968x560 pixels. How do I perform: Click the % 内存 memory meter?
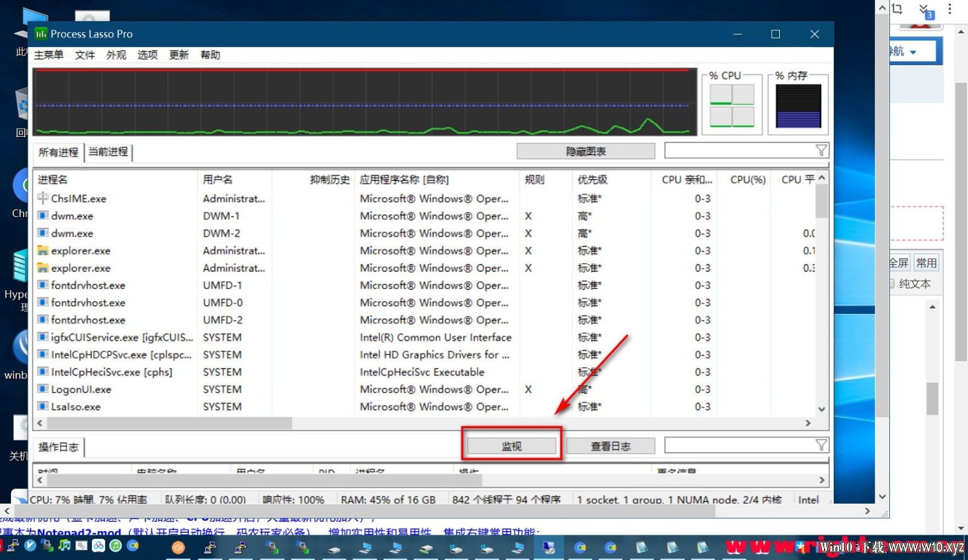798,106
